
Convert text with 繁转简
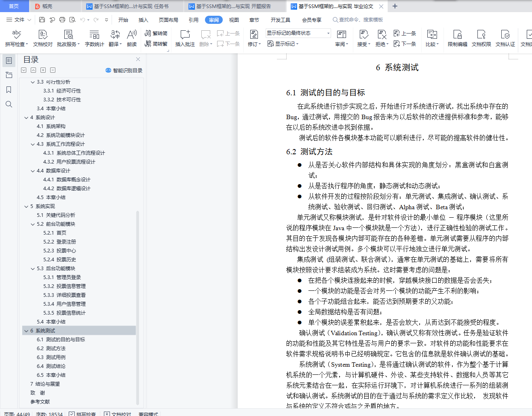[156, 34]
